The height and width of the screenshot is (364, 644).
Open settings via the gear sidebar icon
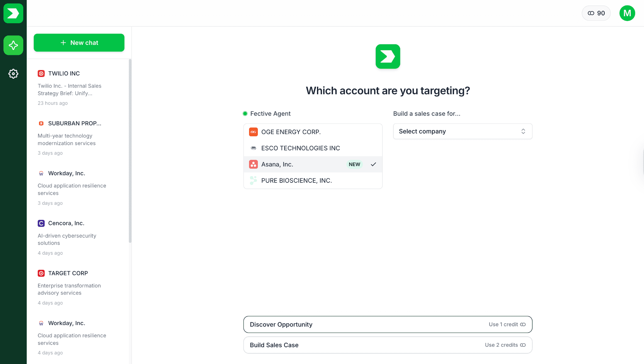coord(13,74)
